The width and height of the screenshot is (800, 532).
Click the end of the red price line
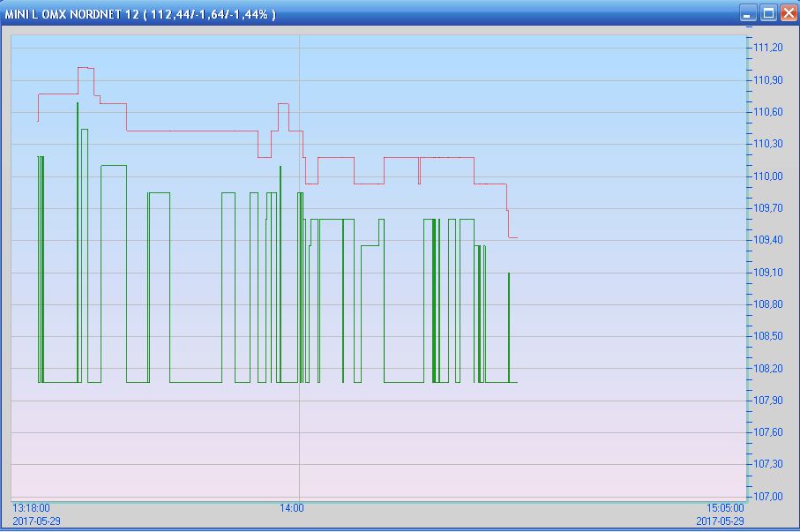pos(516,238)
